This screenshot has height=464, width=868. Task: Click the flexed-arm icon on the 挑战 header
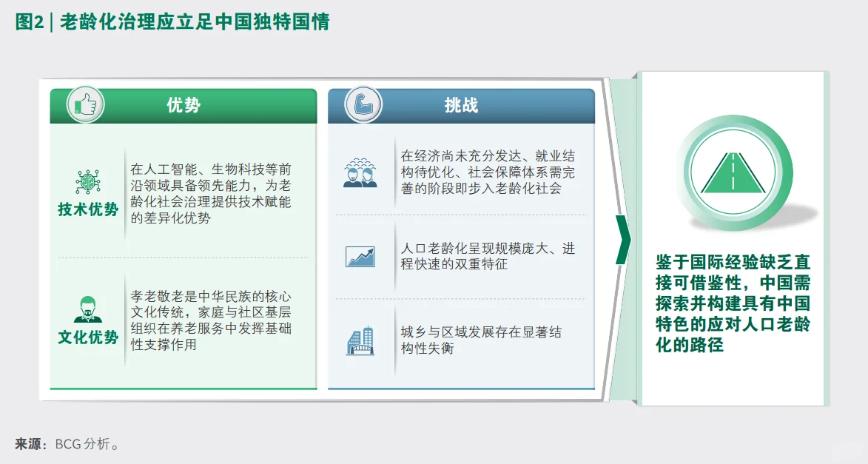click(x=362, y=105)
